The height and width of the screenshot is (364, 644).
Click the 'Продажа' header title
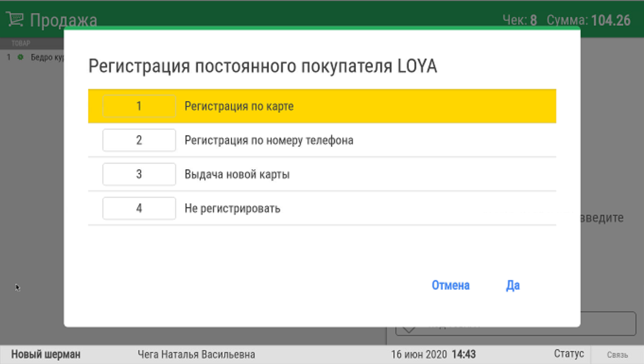click(x=64, y=21)
